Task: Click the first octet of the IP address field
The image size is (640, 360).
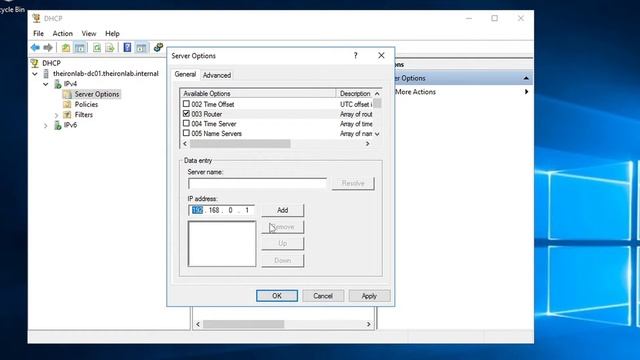Action: click(x=197, y=210)
